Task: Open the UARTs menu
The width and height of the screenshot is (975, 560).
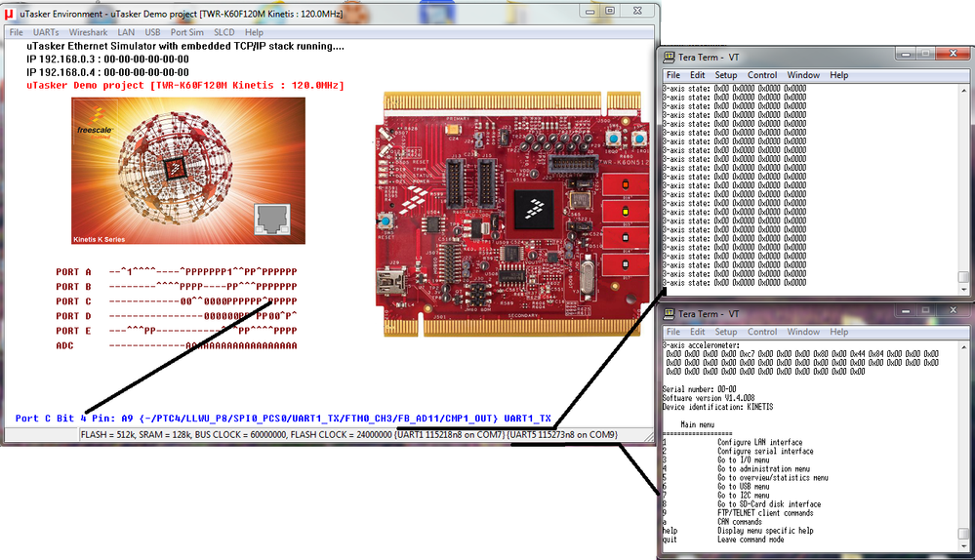Action: 46,32
